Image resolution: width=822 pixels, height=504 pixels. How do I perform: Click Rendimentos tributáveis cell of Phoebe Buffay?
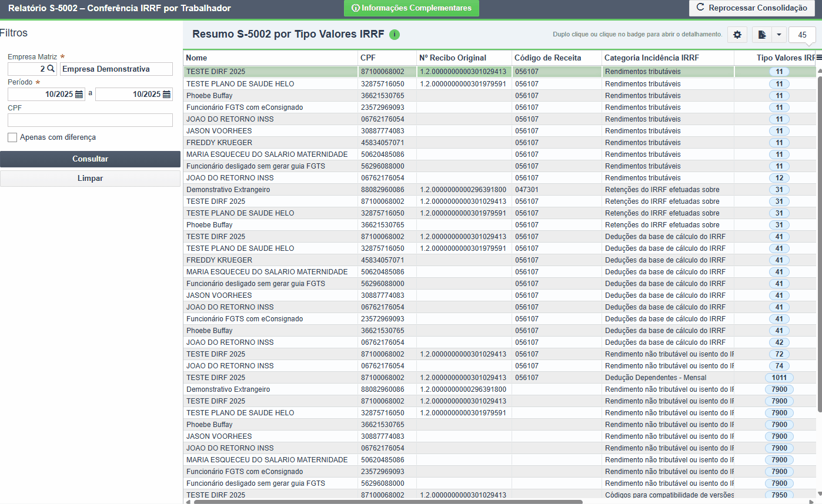(x=668, y=95)
